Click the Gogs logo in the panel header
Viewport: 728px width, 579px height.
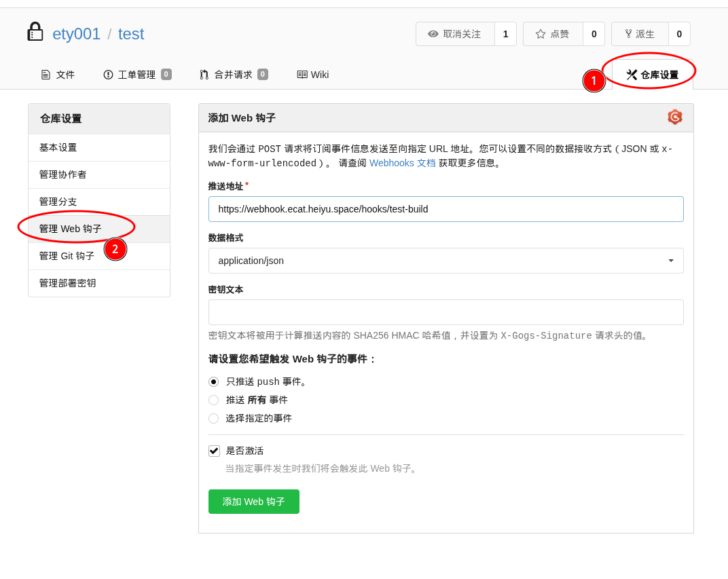tap(675, 117)
